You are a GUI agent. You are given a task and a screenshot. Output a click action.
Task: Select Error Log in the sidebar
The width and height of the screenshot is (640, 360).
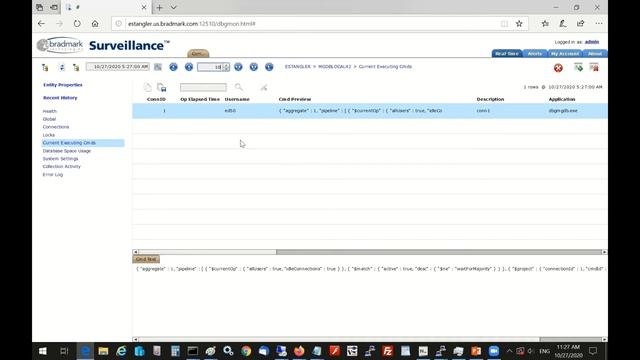(x=53, y=175)
